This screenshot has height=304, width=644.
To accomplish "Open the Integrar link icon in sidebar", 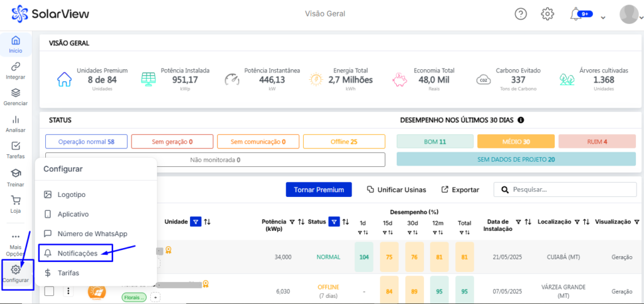I will pos(16,70).
